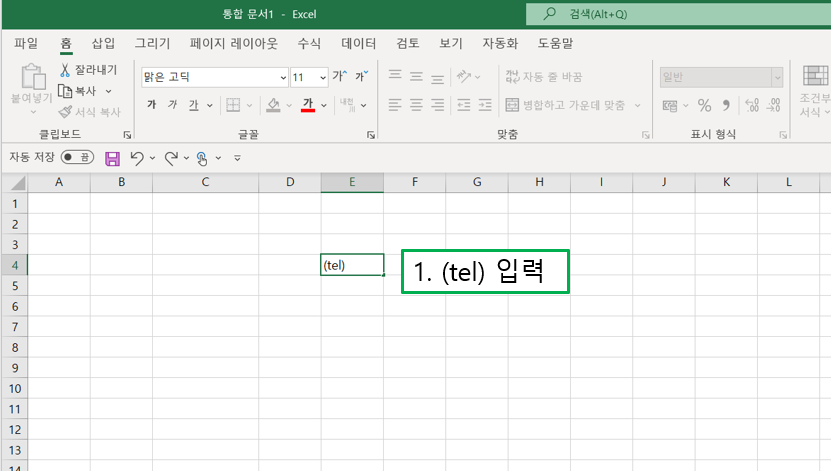Image resolution: width=831 pixels, height=471 pixels.
Task: Increase indent icon
Action: pyautogui.click(x=485, y=105)
